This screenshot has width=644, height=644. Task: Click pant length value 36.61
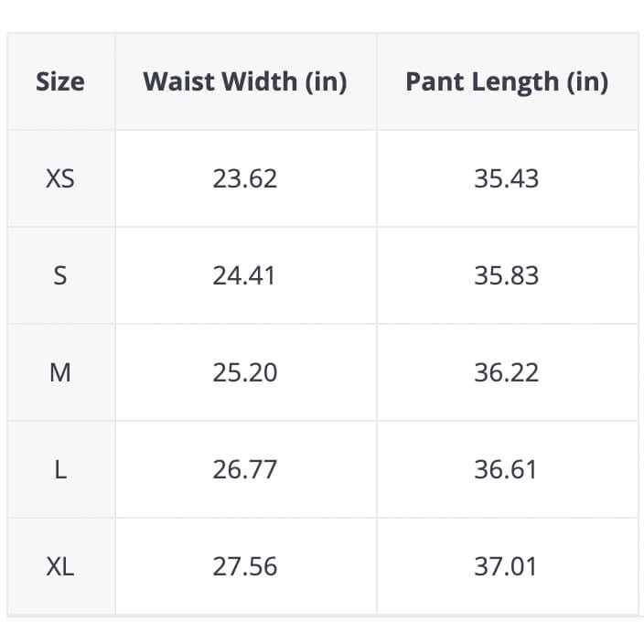507,469
